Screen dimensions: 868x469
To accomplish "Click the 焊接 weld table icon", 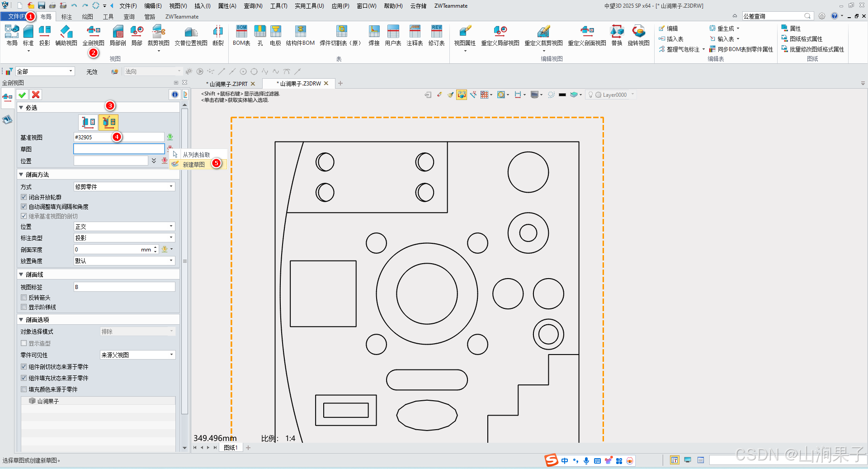I will coord(374,35).
